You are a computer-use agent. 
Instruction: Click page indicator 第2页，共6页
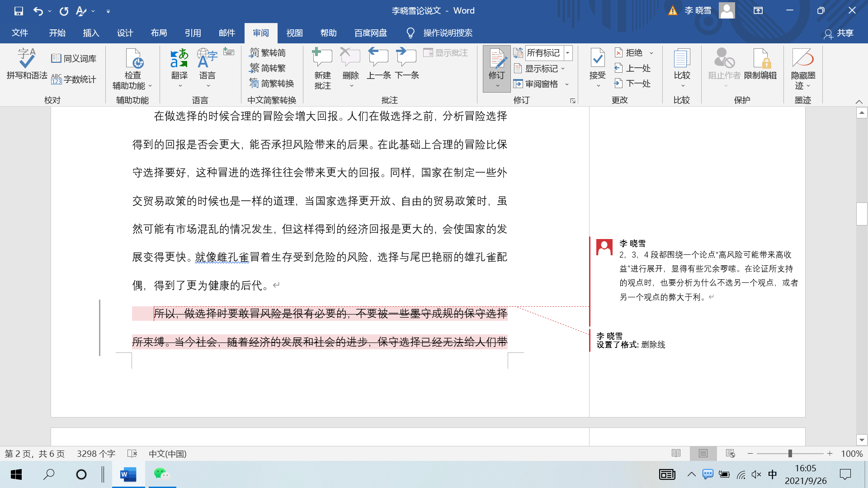pos(35,454)
